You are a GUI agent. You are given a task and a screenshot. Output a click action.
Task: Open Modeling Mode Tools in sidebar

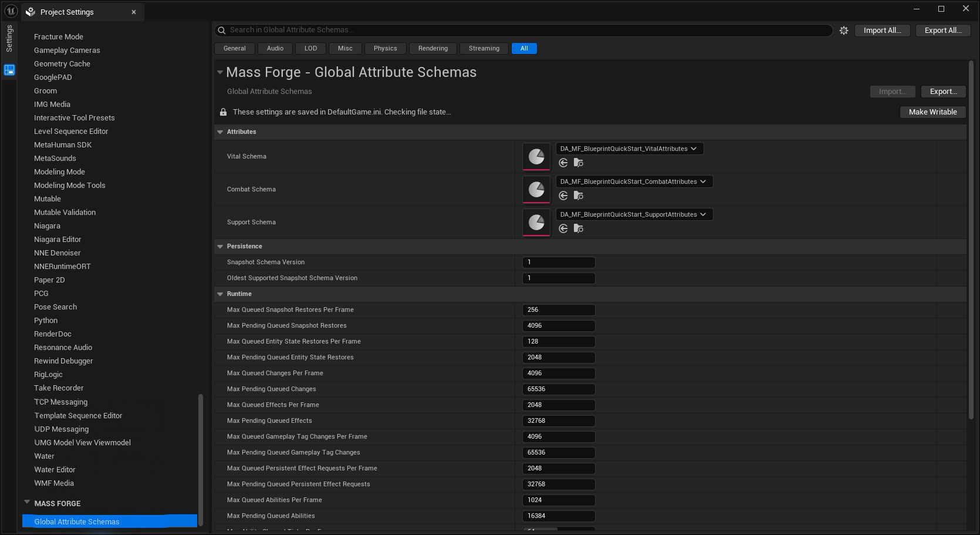coord(70,186)
